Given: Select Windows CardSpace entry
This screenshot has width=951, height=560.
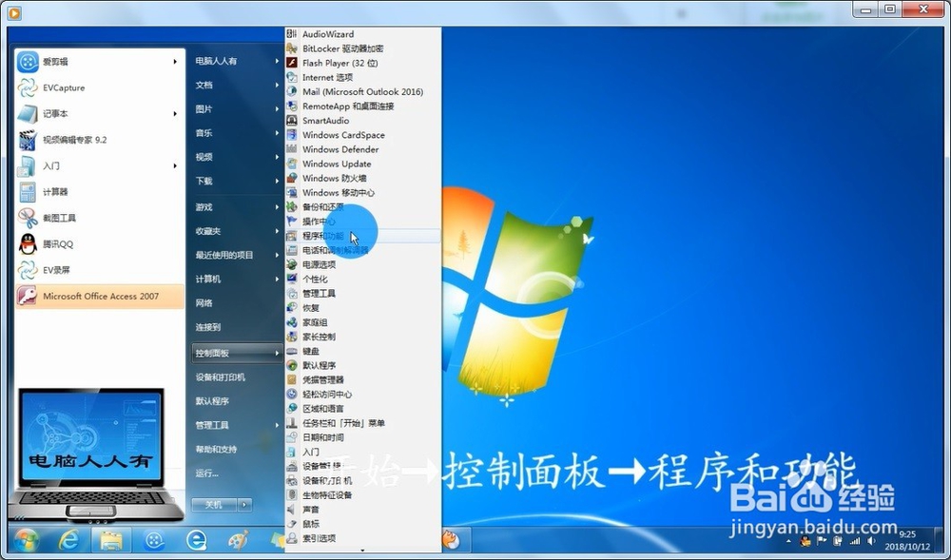Looking at the screenshot, I should click(x=362, y=135).
